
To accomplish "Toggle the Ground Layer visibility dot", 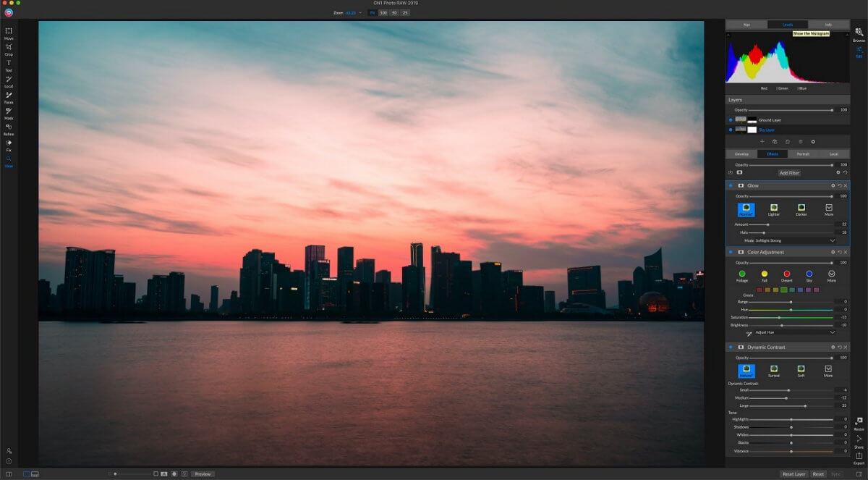I will click(x=731, y=119).
